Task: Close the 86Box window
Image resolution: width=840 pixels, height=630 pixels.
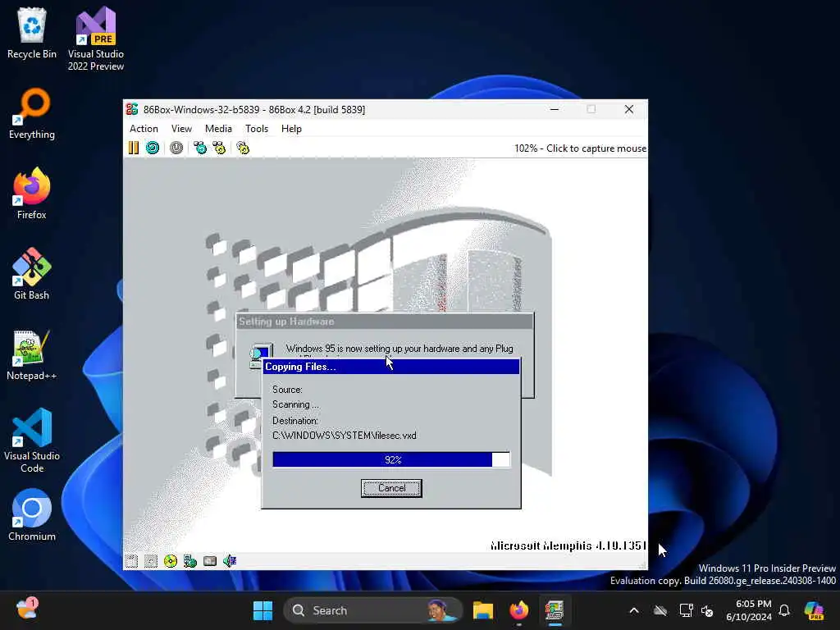Action: coord(629,109)
